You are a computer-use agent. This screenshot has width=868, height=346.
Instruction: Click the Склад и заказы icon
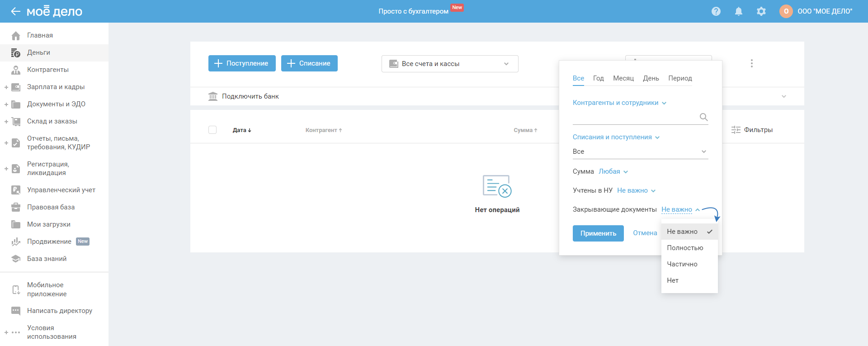tap(16, 121)
